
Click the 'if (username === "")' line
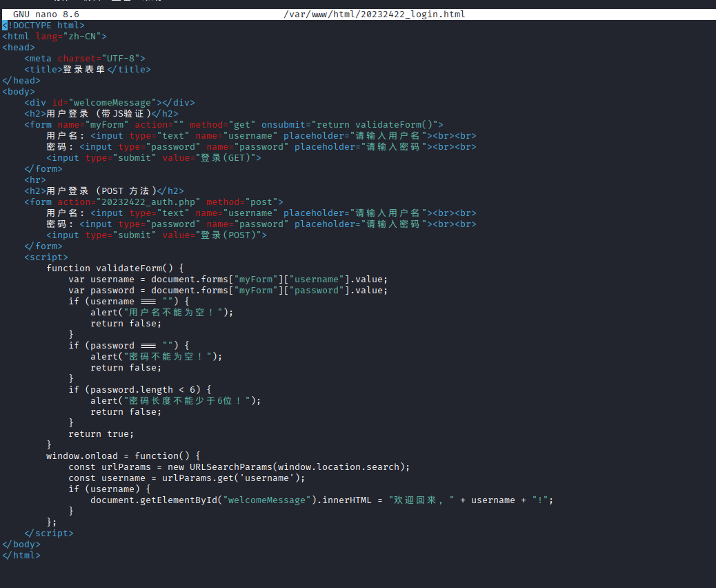pos(129,301)
